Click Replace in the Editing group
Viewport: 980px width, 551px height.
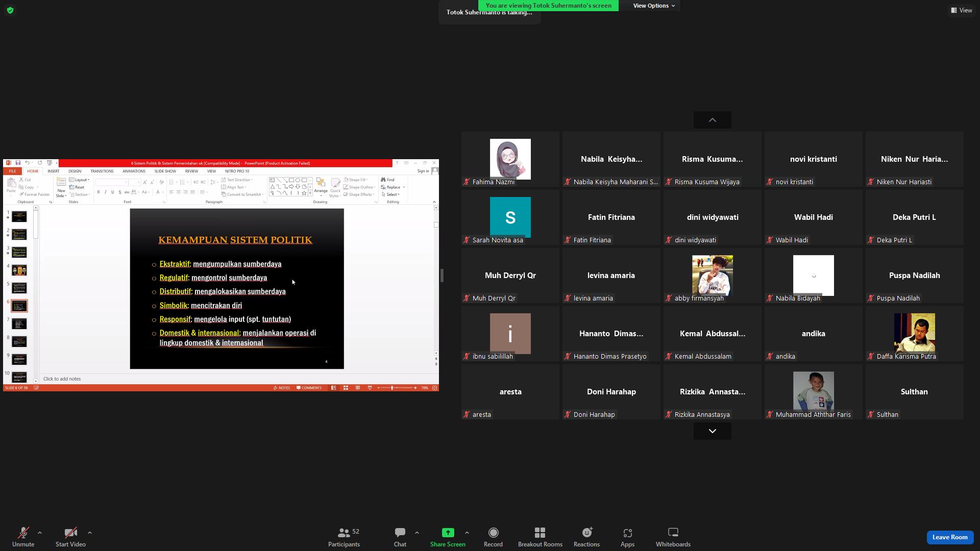pyautogui.click(x=393, y=187)
